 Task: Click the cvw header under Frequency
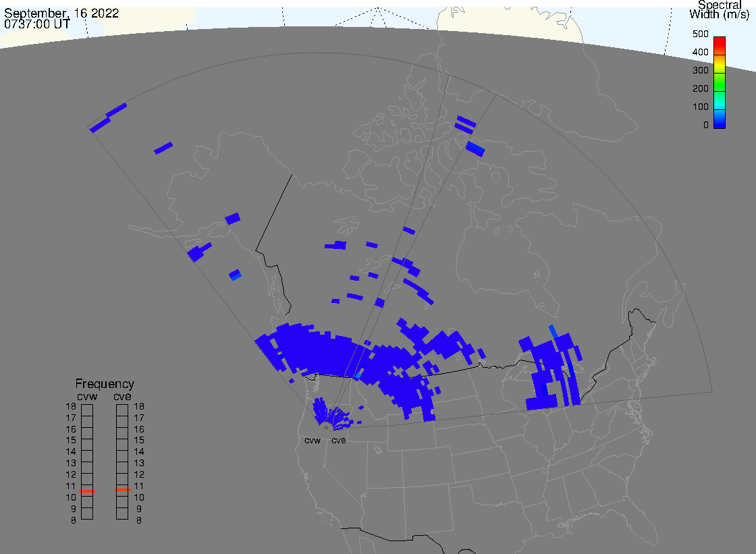[87, 396]
